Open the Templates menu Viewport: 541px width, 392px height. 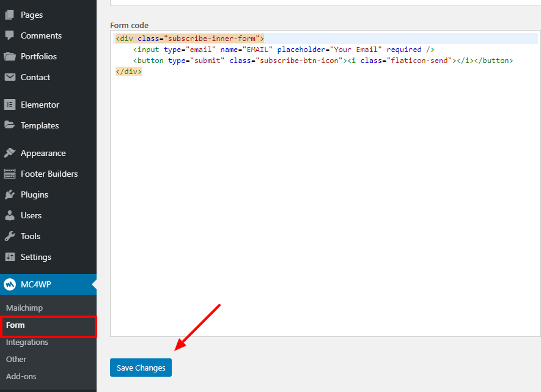40,125
